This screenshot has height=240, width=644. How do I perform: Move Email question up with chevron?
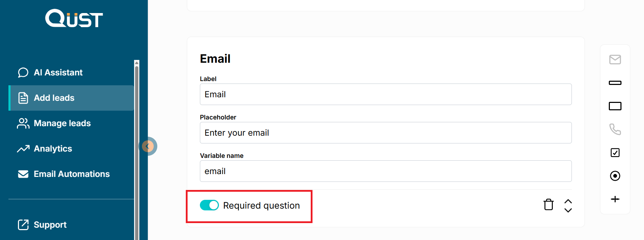[x=568, y=201]
